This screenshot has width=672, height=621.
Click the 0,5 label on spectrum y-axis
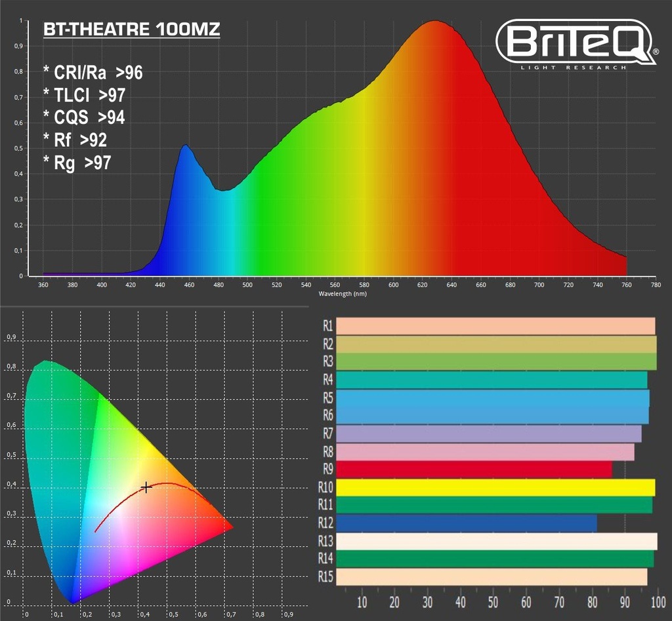(x=18, y=149)
